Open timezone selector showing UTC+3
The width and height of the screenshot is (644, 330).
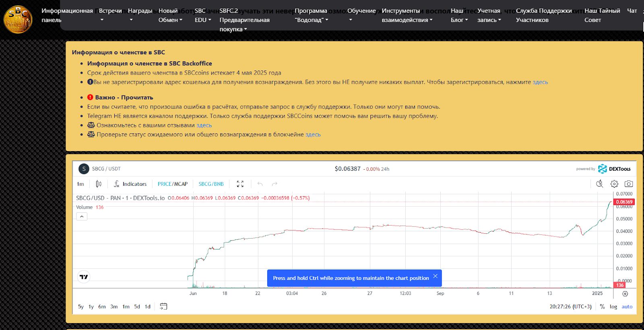[x=571, y=306]
